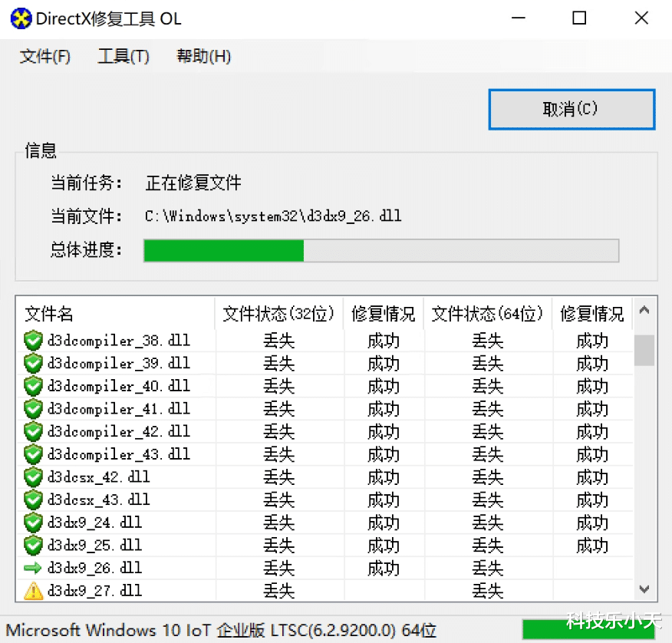This screenshot has height=643, width=672.
Task: Click 64-bit 丢失 status for d3dcompiler_41.dll
Action: pyautogui.click(x=487, y=410)
